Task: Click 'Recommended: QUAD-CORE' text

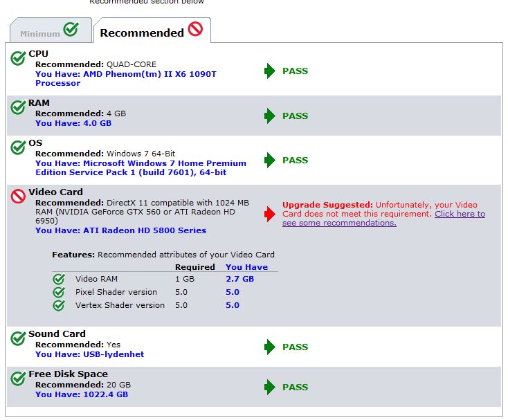Action: click(x=96, y=64)
